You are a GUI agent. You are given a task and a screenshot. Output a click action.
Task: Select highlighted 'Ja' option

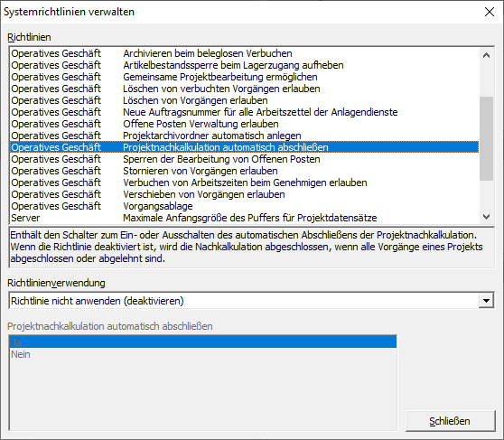[203, 342]
